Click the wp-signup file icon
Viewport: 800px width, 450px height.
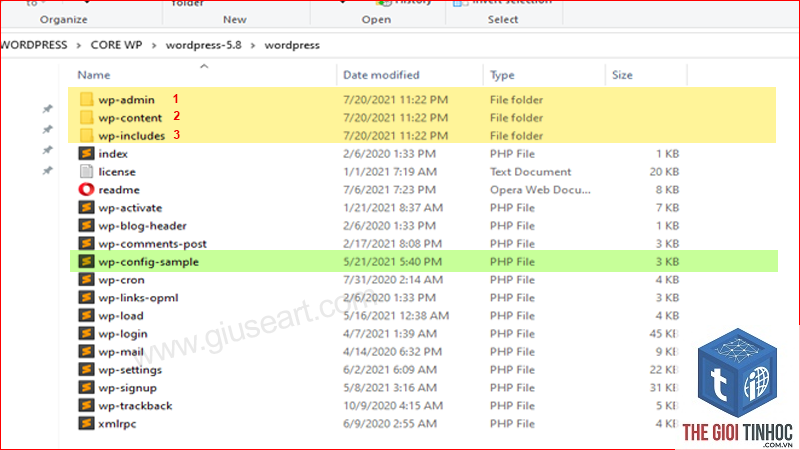tap(86, 388)
